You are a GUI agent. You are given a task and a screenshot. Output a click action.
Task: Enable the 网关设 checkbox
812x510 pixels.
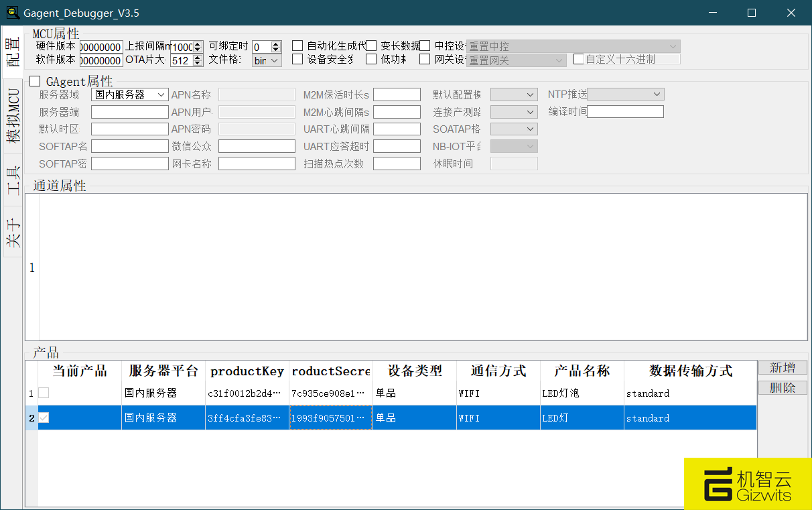click(x=425, y=59)
